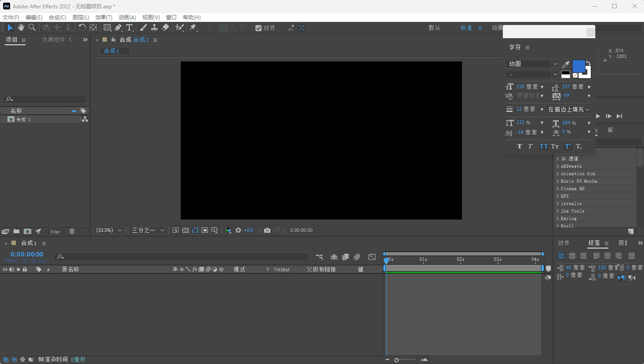Jump to the last frame button

tap(619, 116)
